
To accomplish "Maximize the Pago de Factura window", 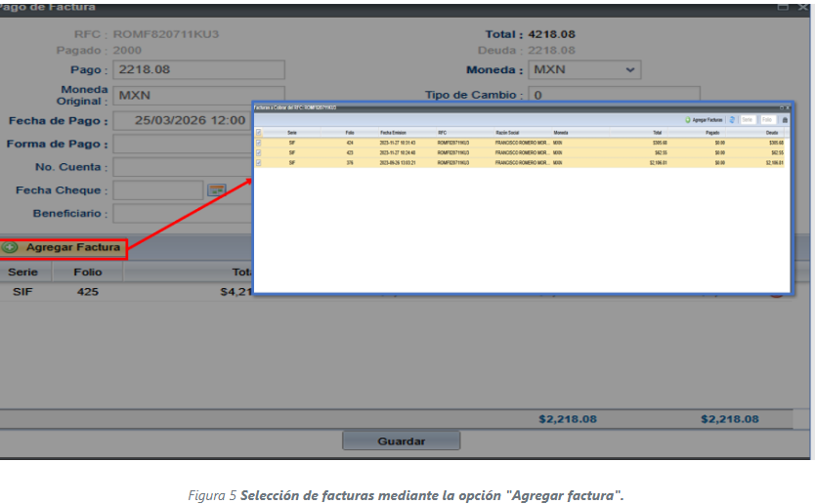I will [784, 7].
